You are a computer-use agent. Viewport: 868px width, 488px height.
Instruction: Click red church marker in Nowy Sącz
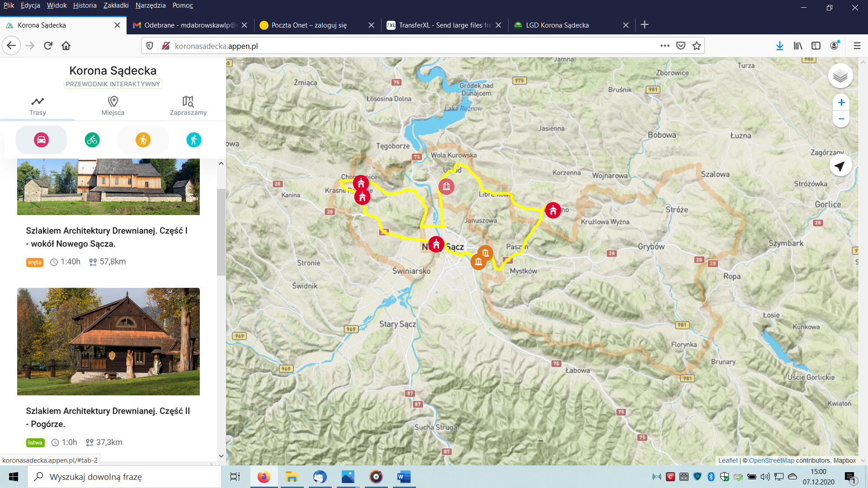coord(436,244)
